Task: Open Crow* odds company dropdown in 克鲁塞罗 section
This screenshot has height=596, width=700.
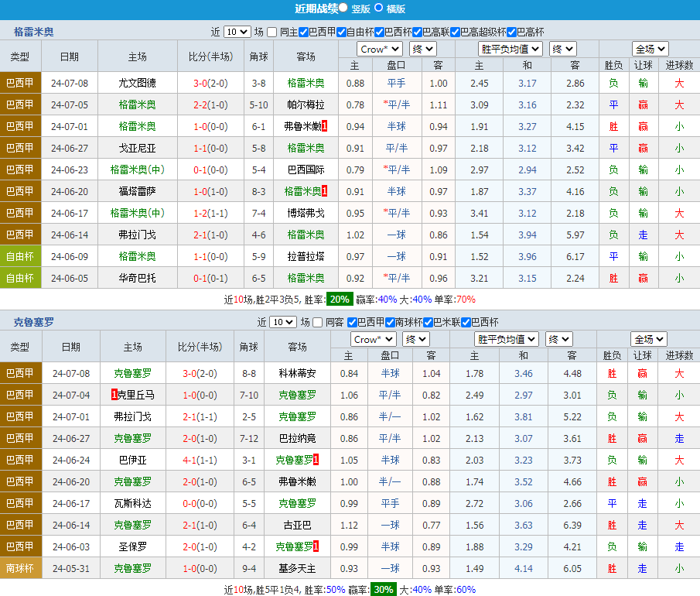Action: [374, 339]
